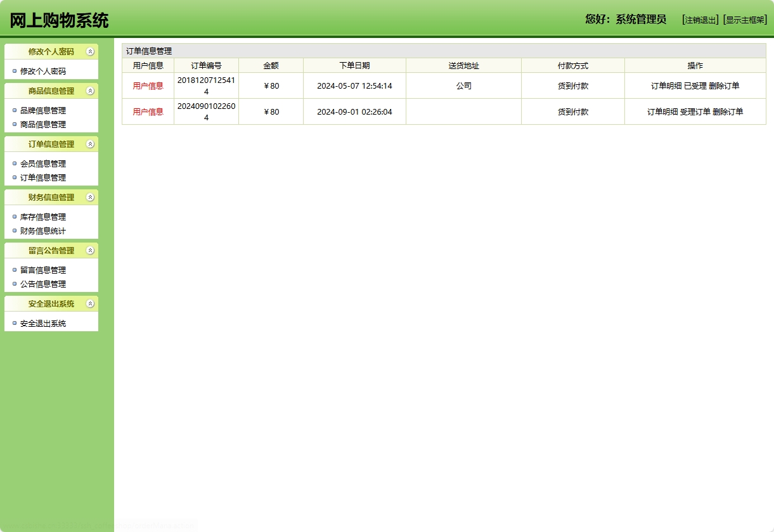Click the bullet icon beside 会员信息管理

click(15, 163)
